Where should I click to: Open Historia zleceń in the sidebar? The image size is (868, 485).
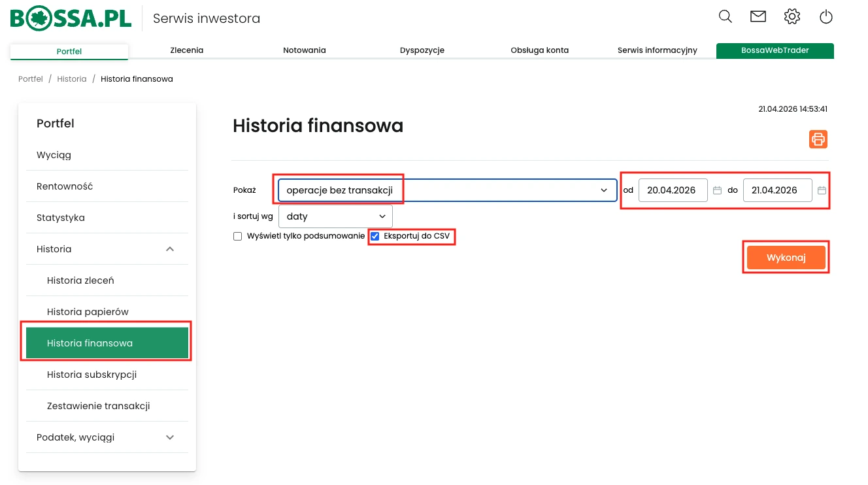(107, 280)
